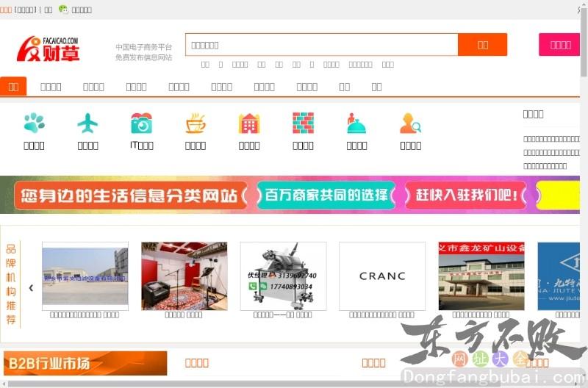Open the meat slicer machine thumbnail
The width and height of the screenshot is (588, 388).
[283, 276]
